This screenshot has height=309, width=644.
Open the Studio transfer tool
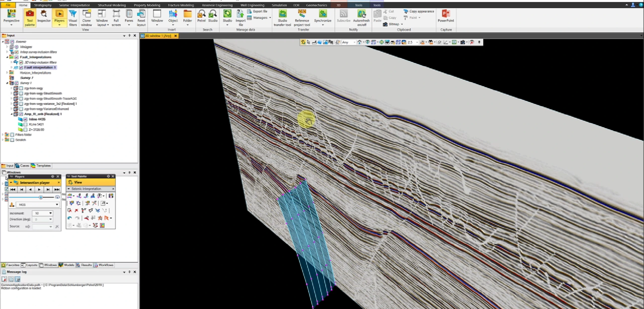point(282,18)
